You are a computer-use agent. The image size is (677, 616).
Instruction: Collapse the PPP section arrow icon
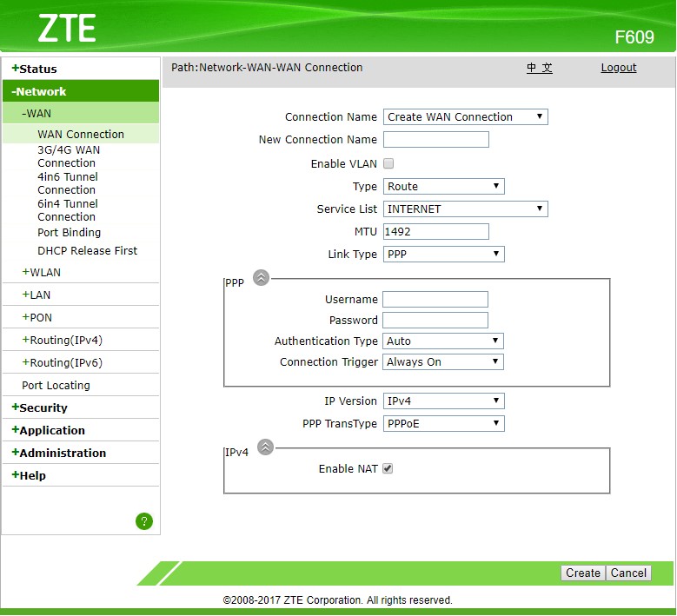(x=262, y=277)
